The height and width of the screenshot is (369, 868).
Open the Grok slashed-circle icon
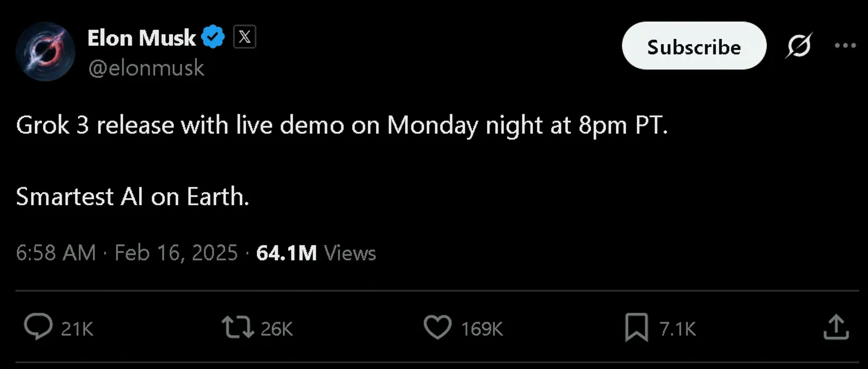click(799, 45)
